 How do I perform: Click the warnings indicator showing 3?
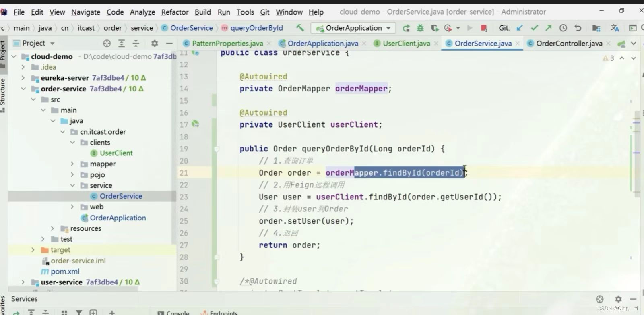(x=608, y=58)
